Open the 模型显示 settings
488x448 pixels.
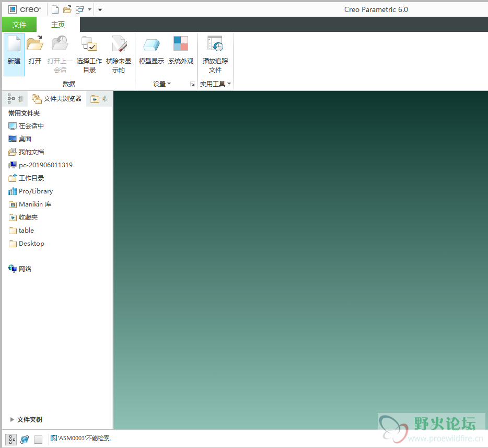pyautogui.click(x=152, y=50)
